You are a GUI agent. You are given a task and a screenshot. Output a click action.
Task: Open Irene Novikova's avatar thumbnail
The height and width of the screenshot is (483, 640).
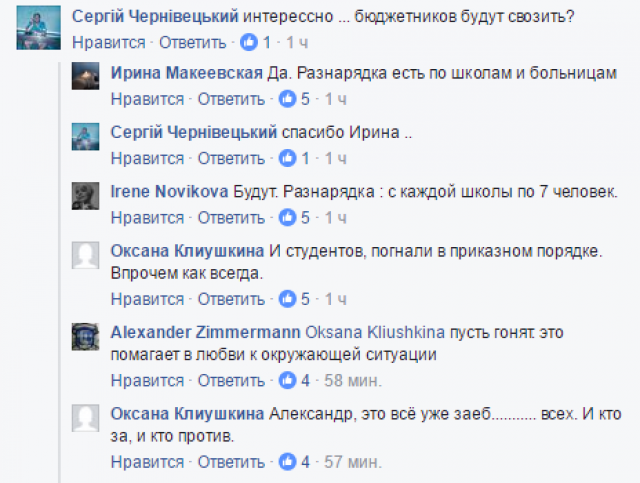tap(85, 196)
